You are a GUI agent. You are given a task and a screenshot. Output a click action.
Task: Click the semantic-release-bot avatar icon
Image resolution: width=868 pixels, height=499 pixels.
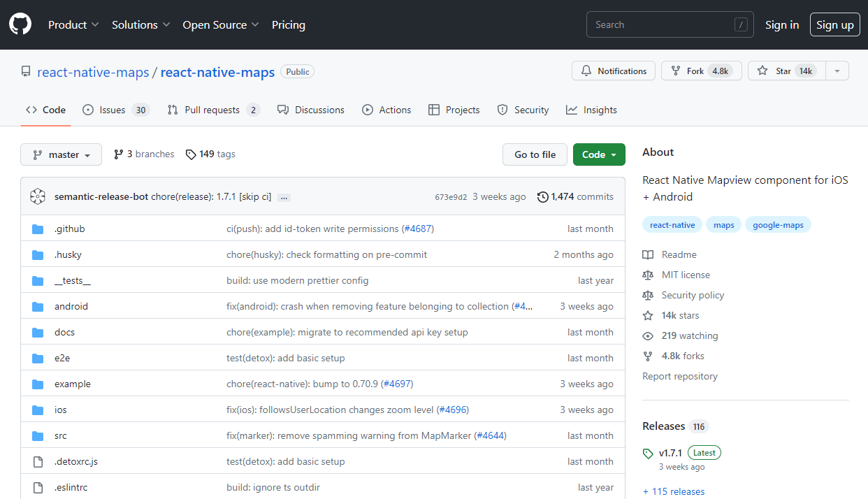coord(38,197)
